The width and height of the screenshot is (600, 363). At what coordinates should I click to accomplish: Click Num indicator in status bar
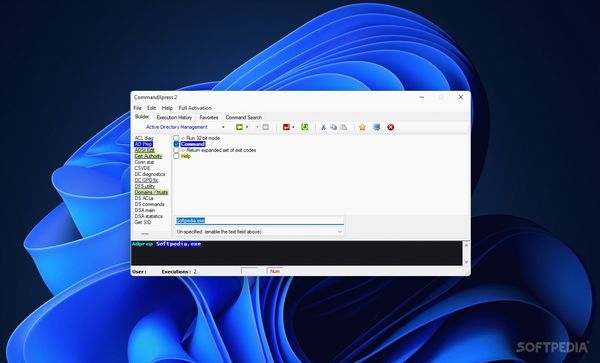coord(275,271)
